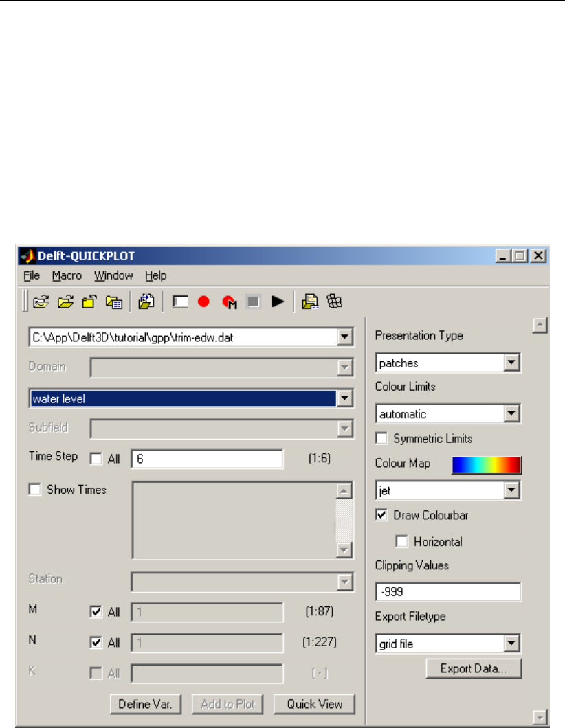Image resolution: width=565 pixels, height=728 pixels.
Task: Close the current file using closed-folder icon
Action: tap(89, 302)
